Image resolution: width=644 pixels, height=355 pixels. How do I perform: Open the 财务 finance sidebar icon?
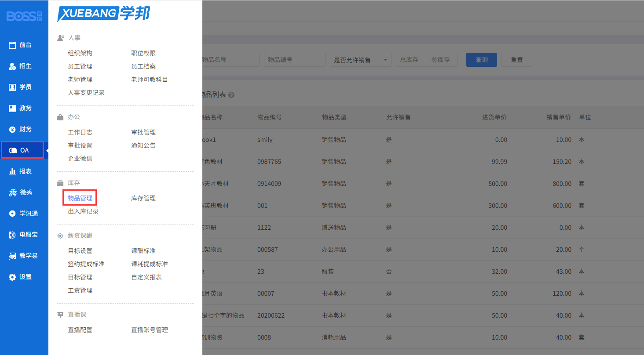pyautogui.click(x=12, y=129)
